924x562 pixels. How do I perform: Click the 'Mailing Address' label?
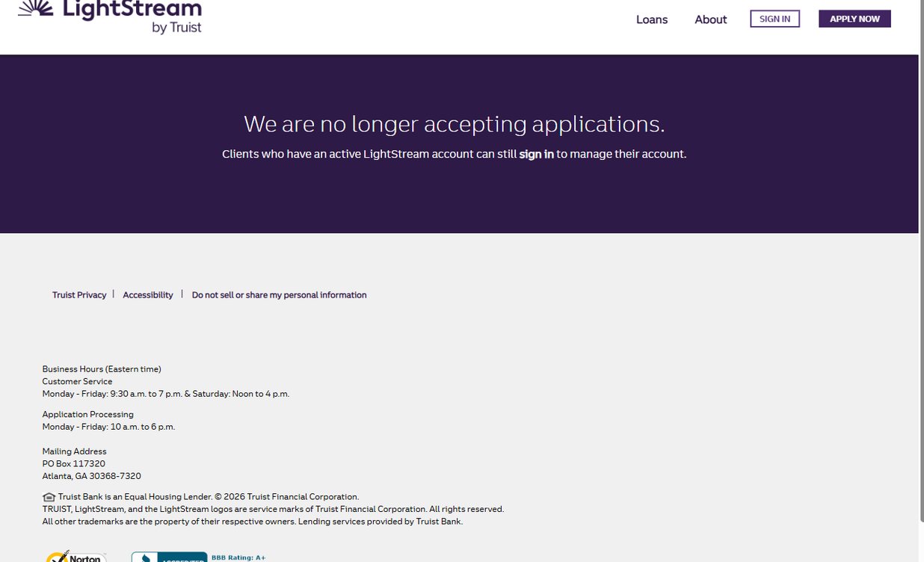(75, 451)
